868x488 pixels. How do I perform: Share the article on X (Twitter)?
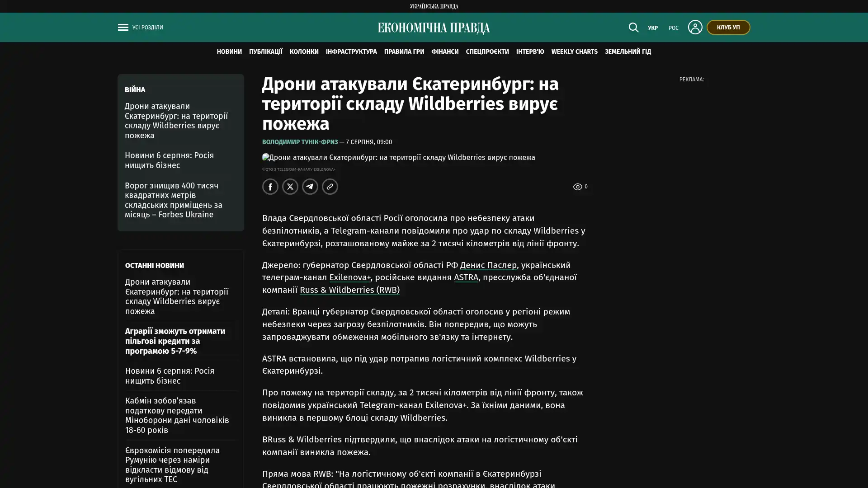pos(290,187)
